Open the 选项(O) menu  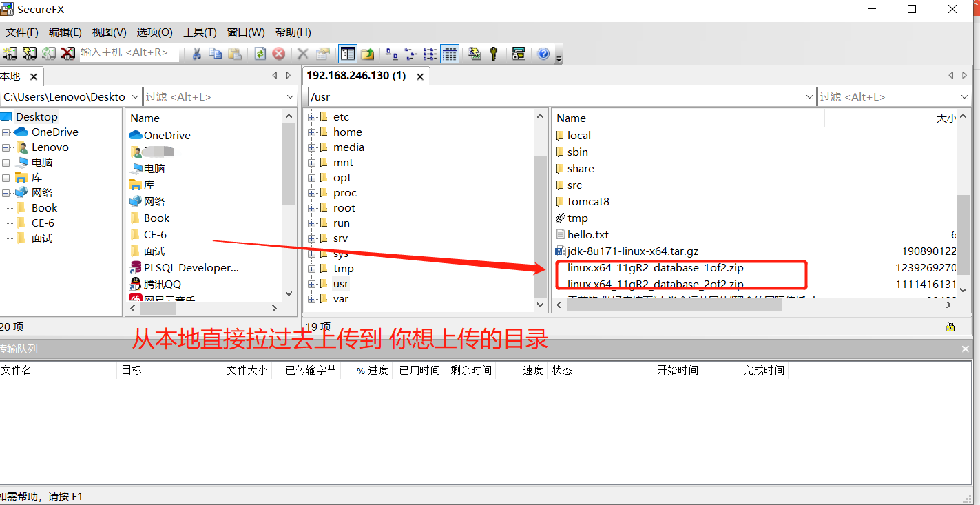(x=154, y=32)
